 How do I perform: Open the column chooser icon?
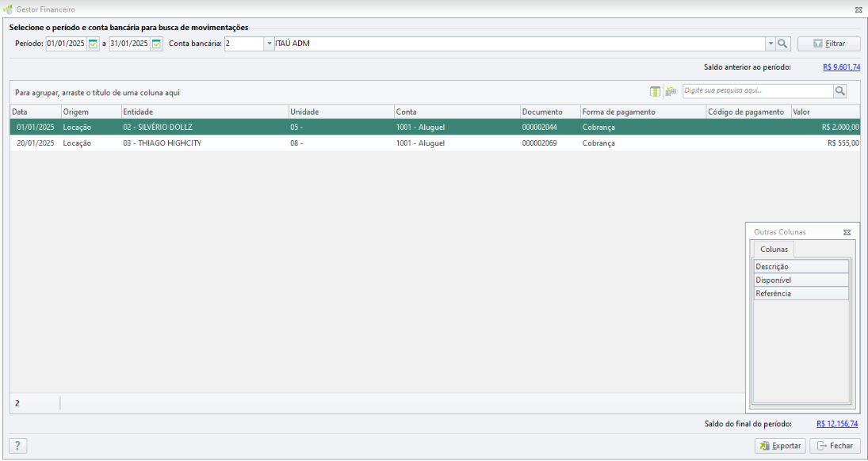point(656,92)
